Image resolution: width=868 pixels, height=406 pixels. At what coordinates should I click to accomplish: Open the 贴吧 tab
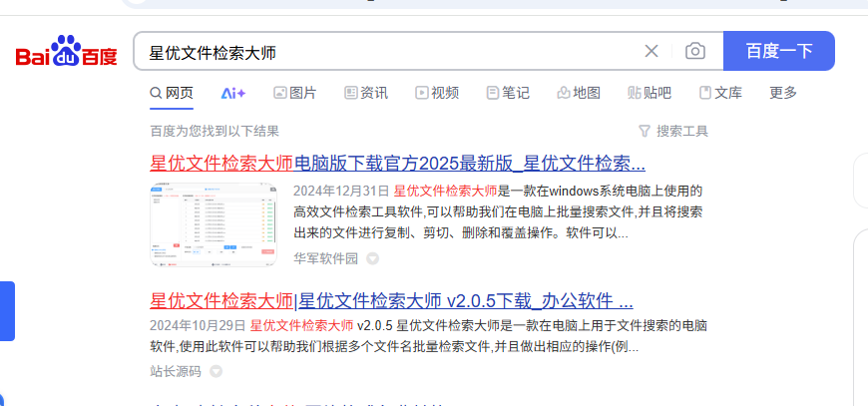[x=650, y=93]
